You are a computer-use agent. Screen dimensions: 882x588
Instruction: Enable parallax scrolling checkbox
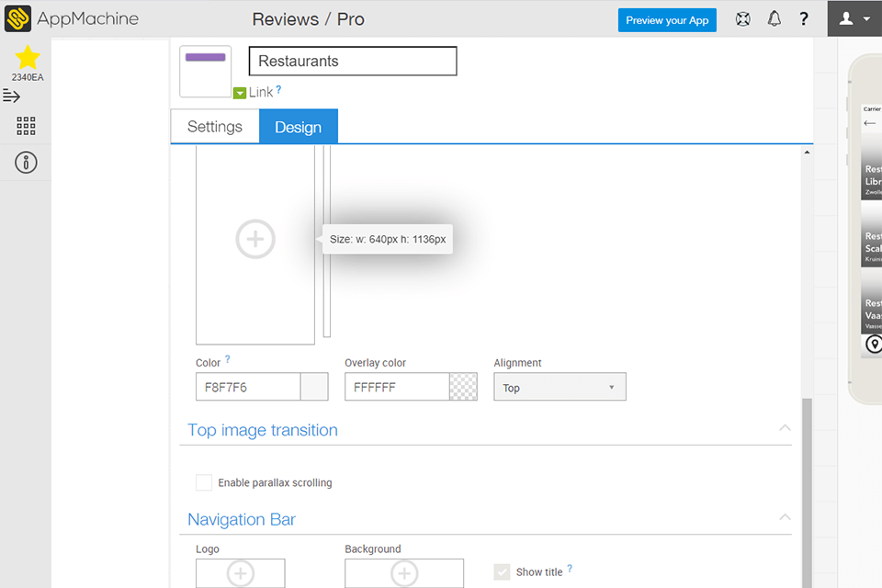coord(204,482)
